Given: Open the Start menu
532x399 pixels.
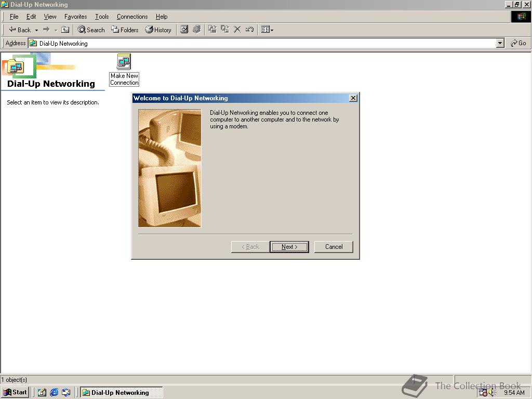Looking at the screenshot, I should (15, 392).
